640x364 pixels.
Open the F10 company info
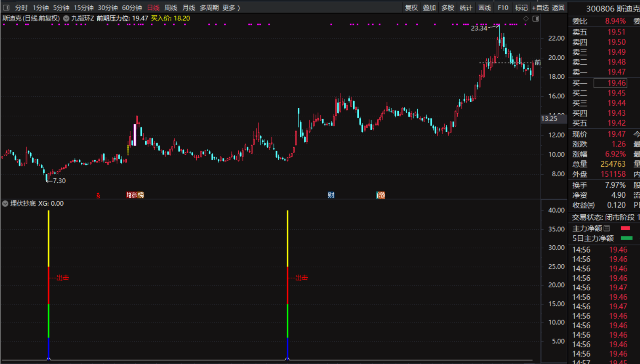(503, 8)
